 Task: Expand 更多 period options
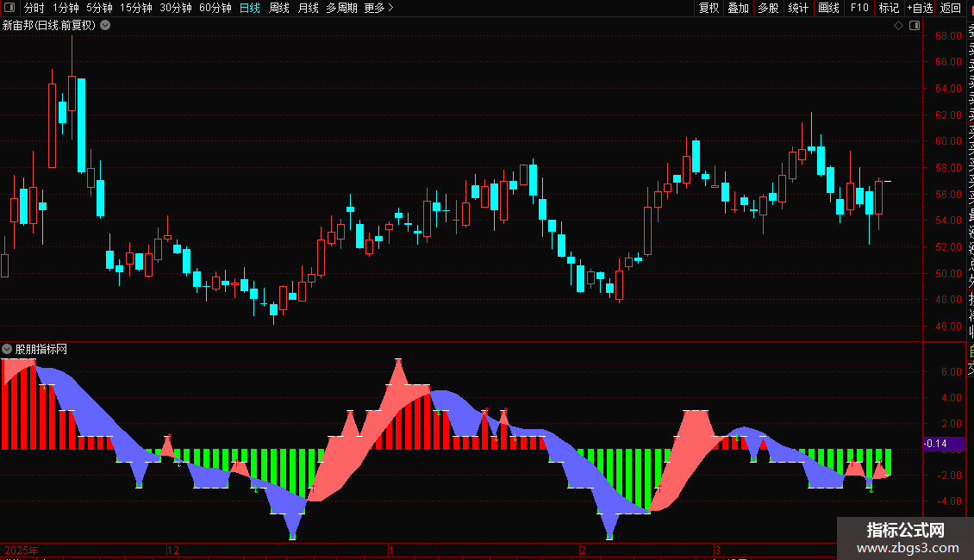click(378, 8)
